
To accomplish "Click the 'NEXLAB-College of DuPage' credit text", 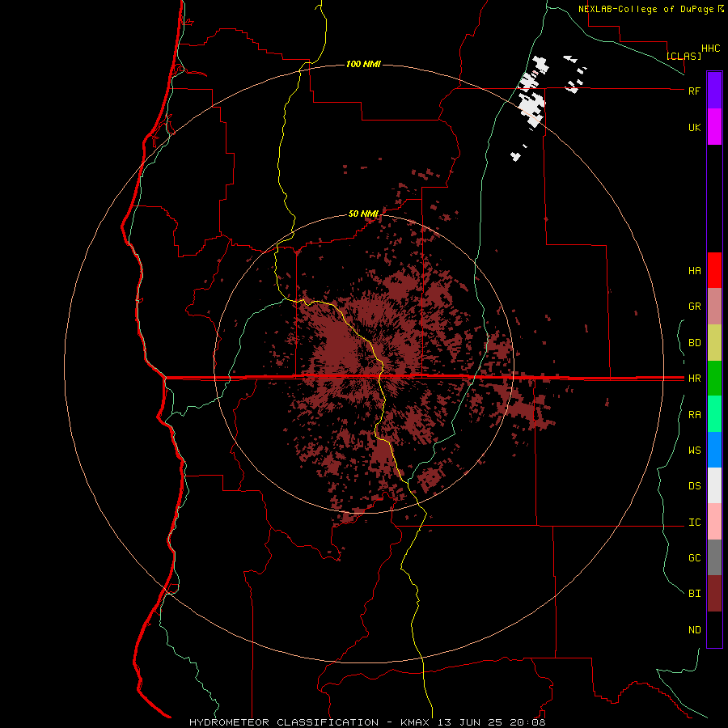I will pos(645,9).
